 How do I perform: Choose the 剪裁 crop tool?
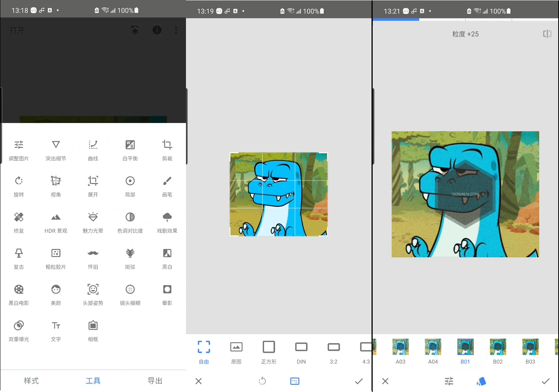[167, 150]
